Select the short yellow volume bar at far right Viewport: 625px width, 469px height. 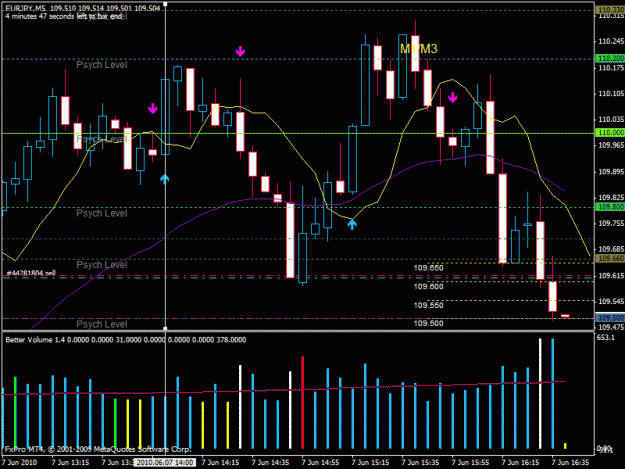(565, 446)
